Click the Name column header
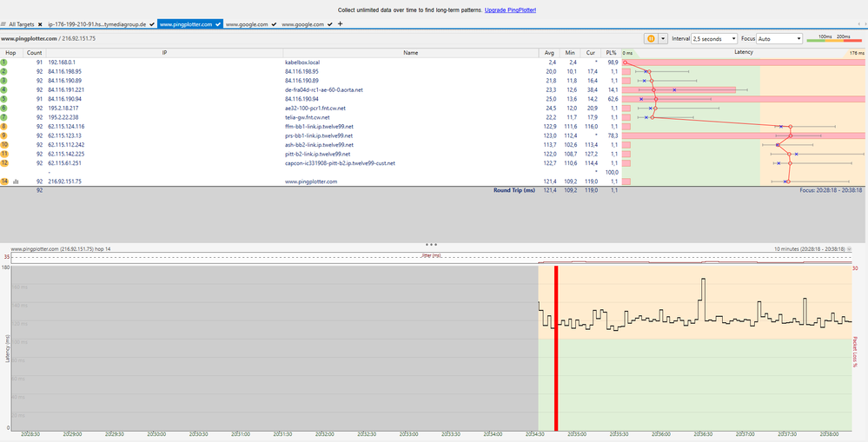 (x=410, y=53)
